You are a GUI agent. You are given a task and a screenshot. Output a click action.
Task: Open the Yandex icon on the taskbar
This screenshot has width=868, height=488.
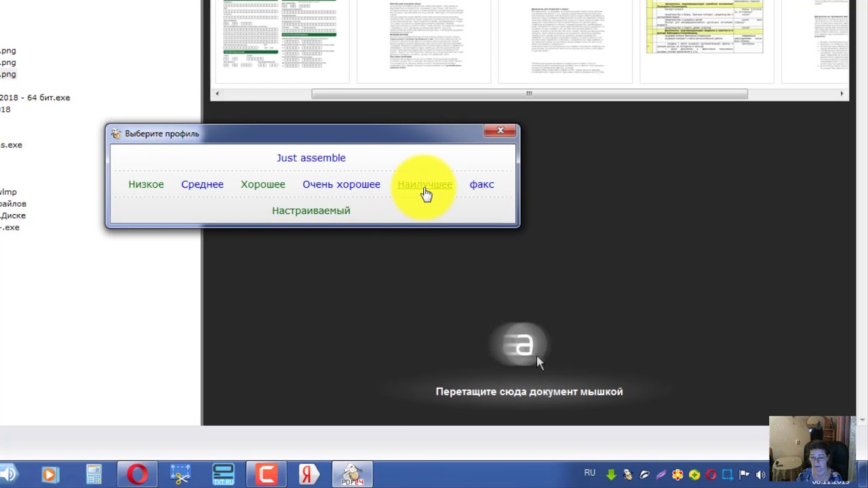pos(309,474)
